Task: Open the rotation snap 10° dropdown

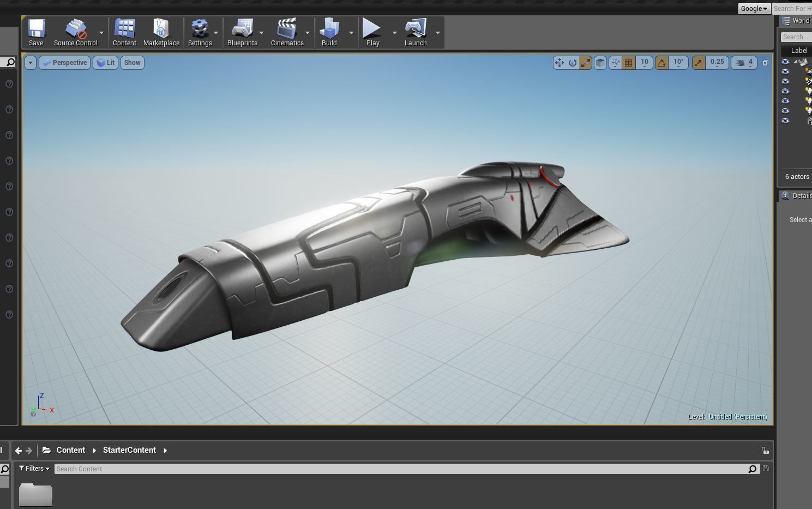Action: (678, 63)
